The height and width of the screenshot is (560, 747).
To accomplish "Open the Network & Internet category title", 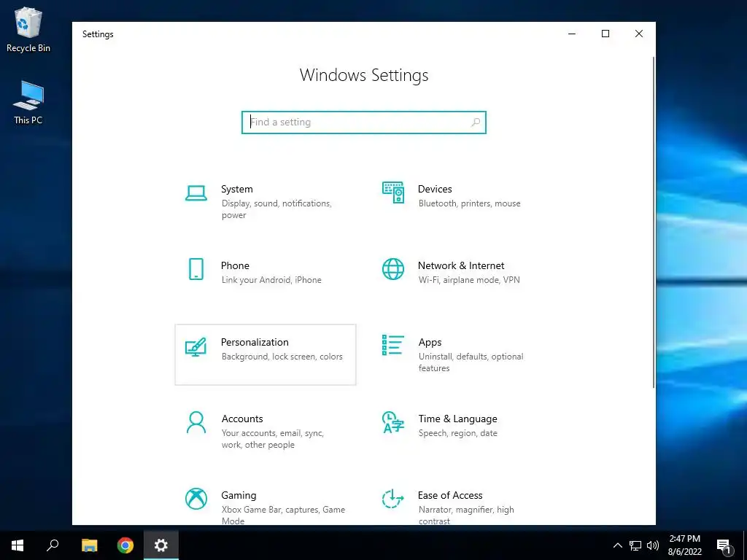I will (461, 265).
